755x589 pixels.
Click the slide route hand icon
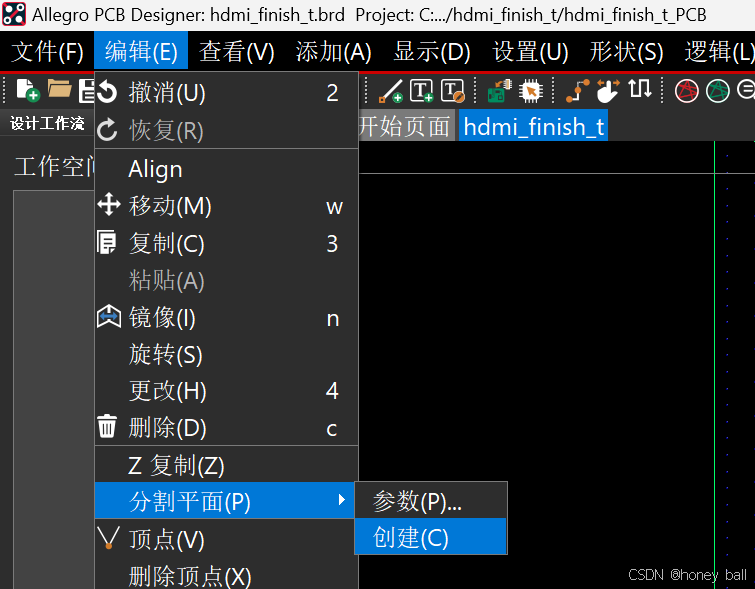click(608, 91)
